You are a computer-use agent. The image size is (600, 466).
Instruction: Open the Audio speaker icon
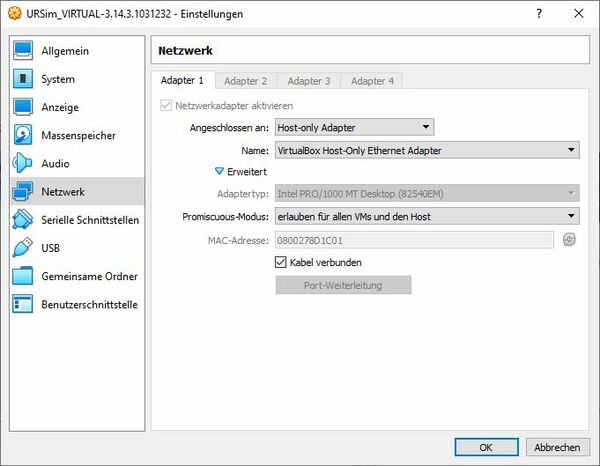tap(23, 163)
